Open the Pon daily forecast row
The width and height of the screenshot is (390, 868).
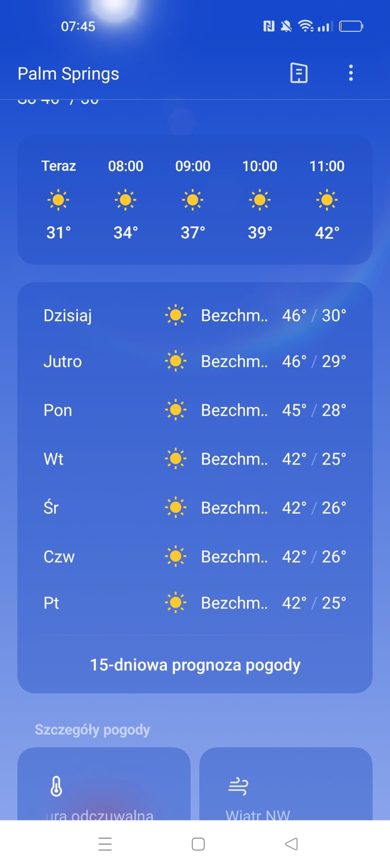coord(195,410)
